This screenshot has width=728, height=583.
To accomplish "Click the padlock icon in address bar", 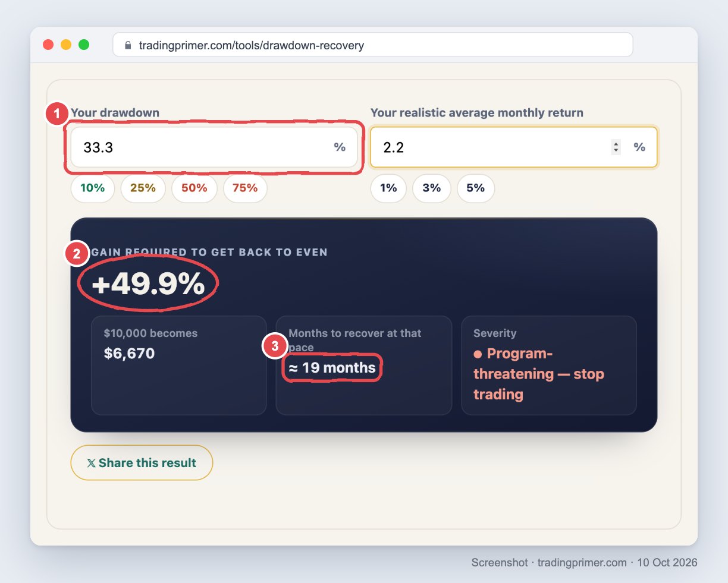I will (x=128, y=45).
